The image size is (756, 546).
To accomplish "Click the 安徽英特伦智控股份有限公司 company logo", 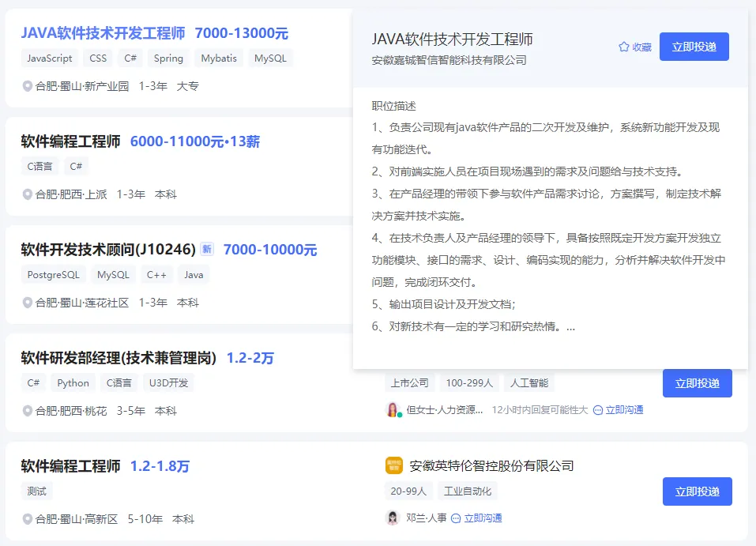I will (393, 466).
